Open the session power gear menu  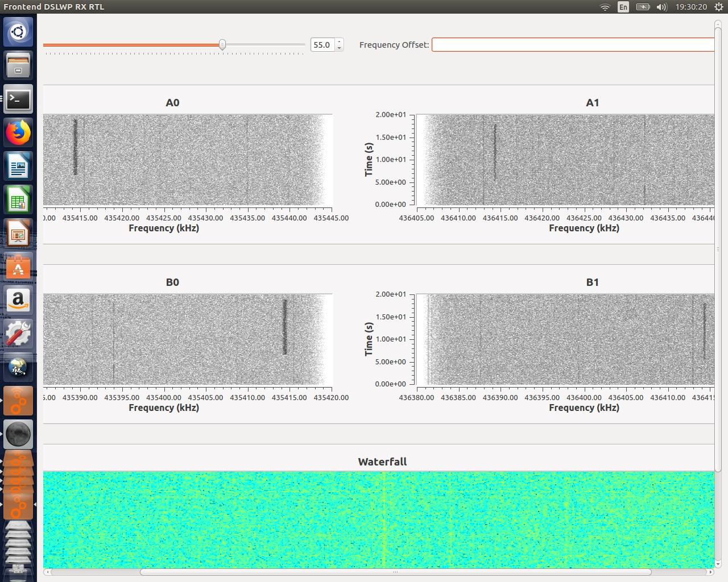719,7
